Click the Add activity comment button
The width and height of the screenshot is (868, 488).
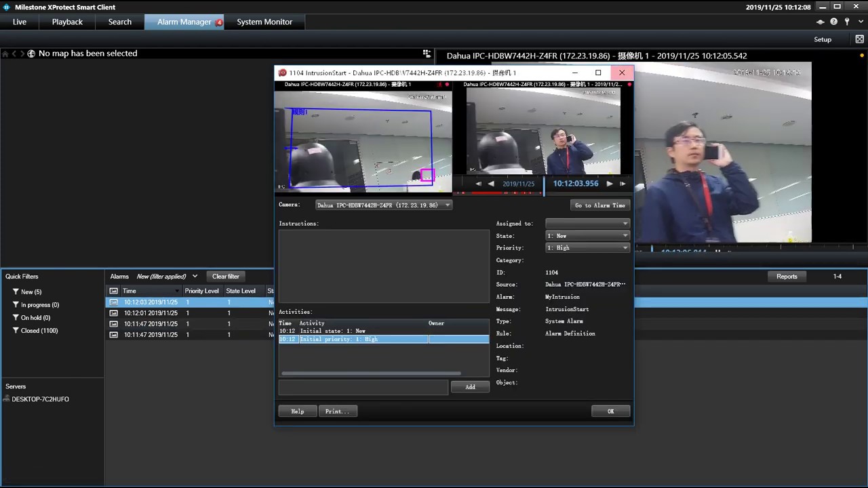point(470,387)
